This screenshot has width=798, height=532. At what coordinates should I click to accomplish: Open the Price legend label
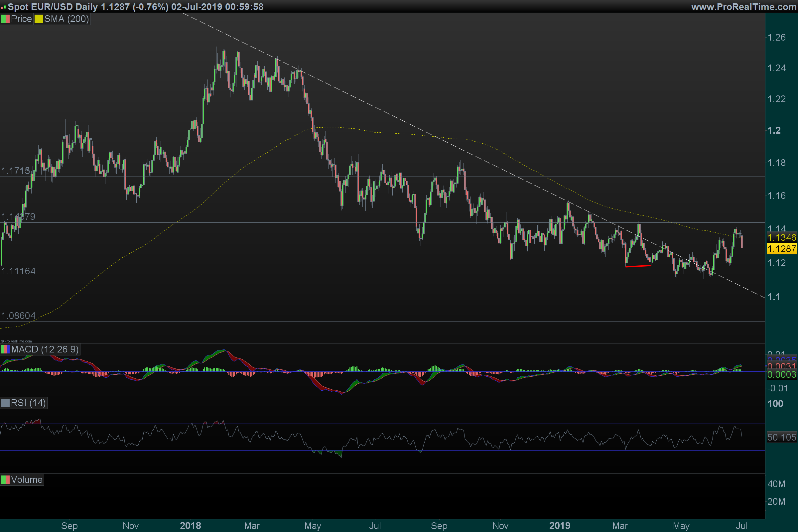coord(21,19)
